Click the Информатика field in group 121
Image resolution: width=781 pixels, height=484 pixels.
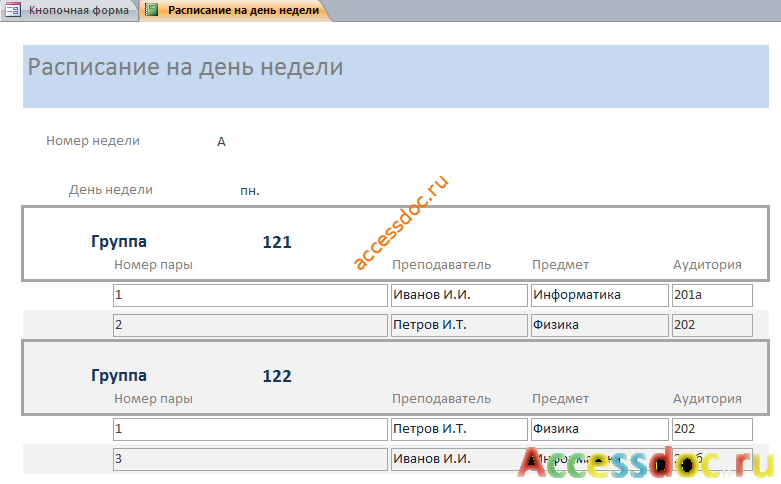(x=600, y=295)
